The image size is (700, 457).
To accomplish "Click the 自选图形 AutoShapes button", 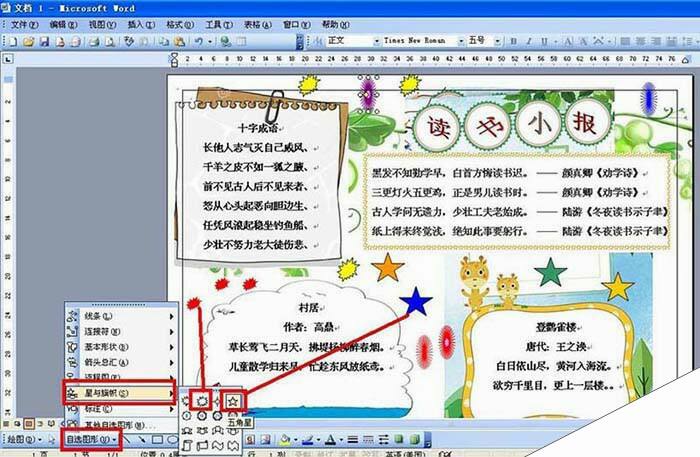I will [x=91, y=440].
